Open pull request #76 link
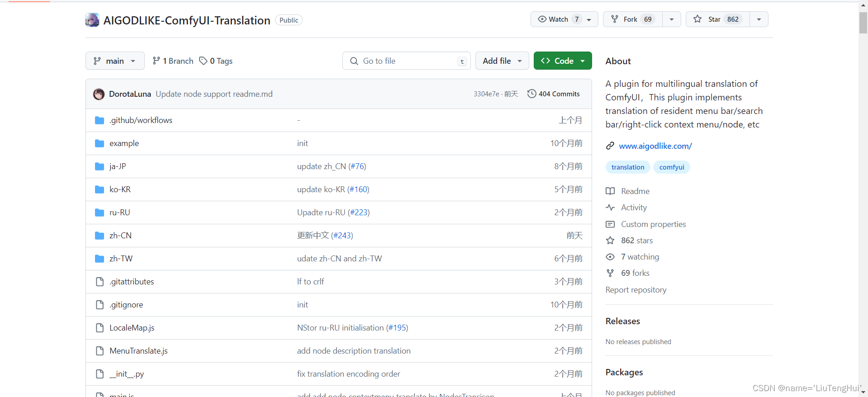 pos(357,166)
